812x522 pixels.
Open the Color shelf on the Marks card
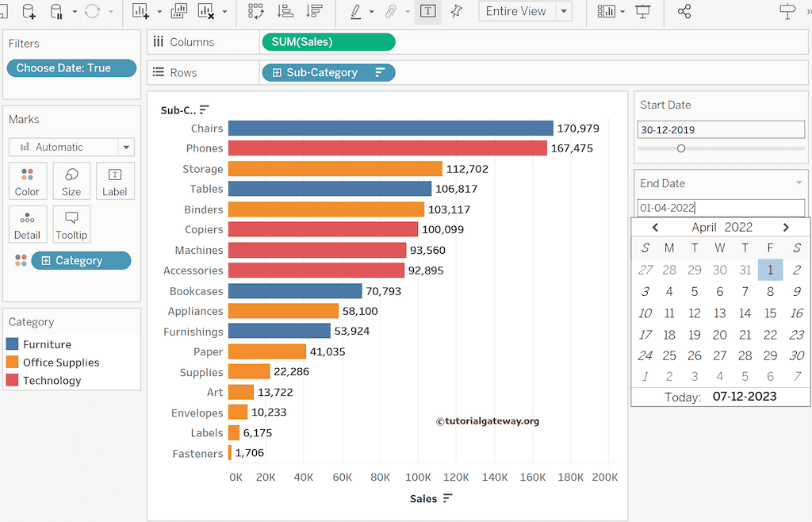pos(27,181)
